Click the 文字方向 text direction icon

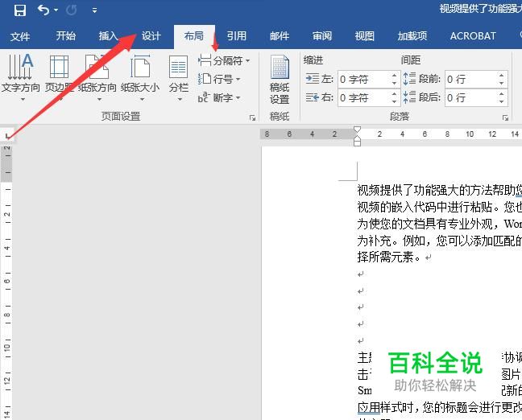click(21, 67)
